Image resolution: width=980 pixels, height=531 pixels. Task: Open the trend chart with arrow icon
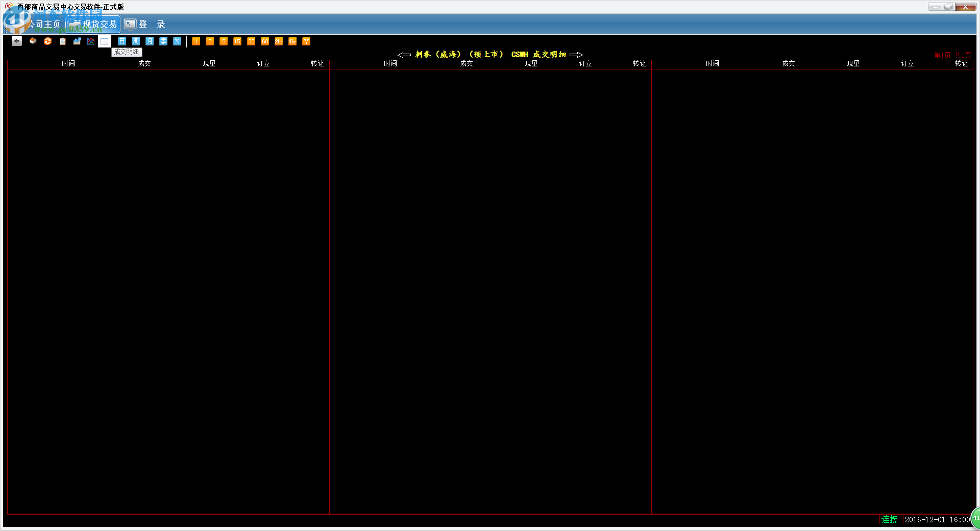77,41
